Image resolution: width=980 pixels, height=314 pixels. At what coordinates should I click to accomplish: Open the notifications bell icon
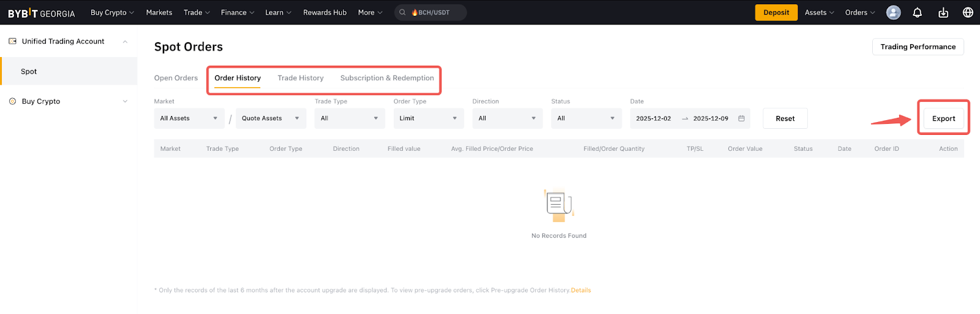[918, 13]
